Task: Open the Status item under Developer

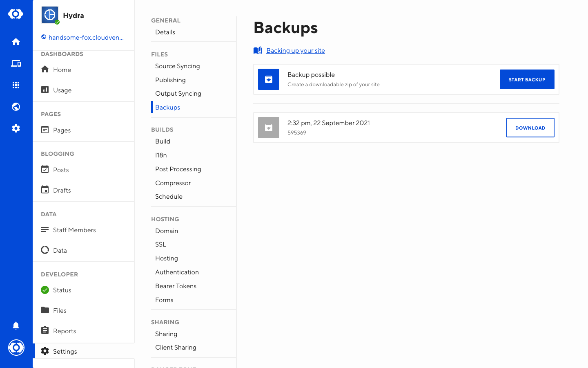Action: [62, 290]
